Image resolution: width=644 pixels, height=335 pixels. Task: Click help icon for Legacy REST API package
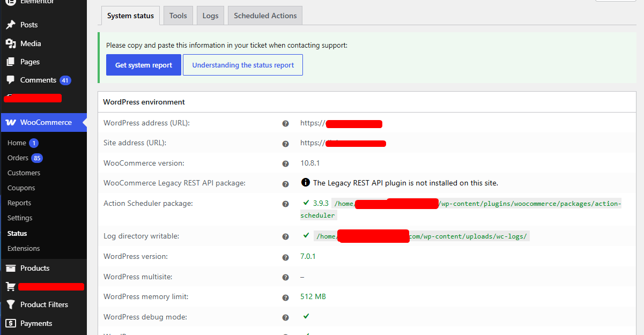point(285,184)
